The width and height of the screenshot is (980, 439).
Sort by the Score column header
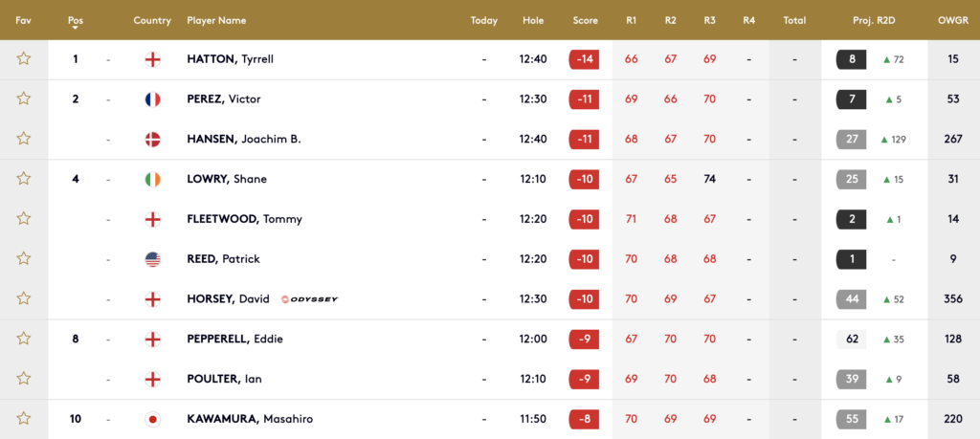tap(585, 20)
